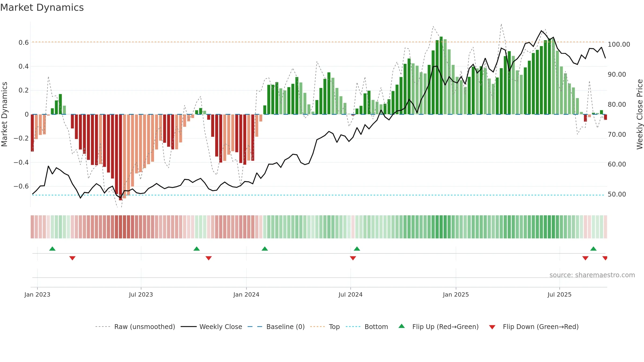Click the Market Dynamics chart title at top
This screenshot has width=644, height=362.
(x=42, y=8)
